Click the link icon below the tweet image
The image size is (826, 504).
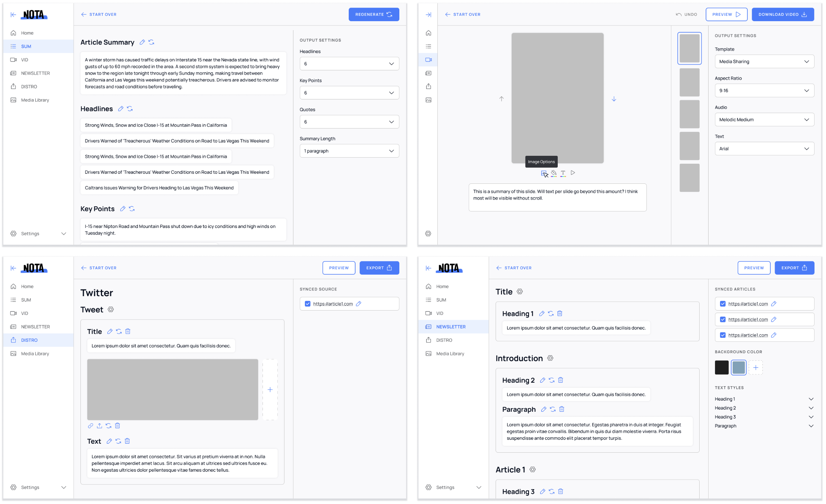91,426
